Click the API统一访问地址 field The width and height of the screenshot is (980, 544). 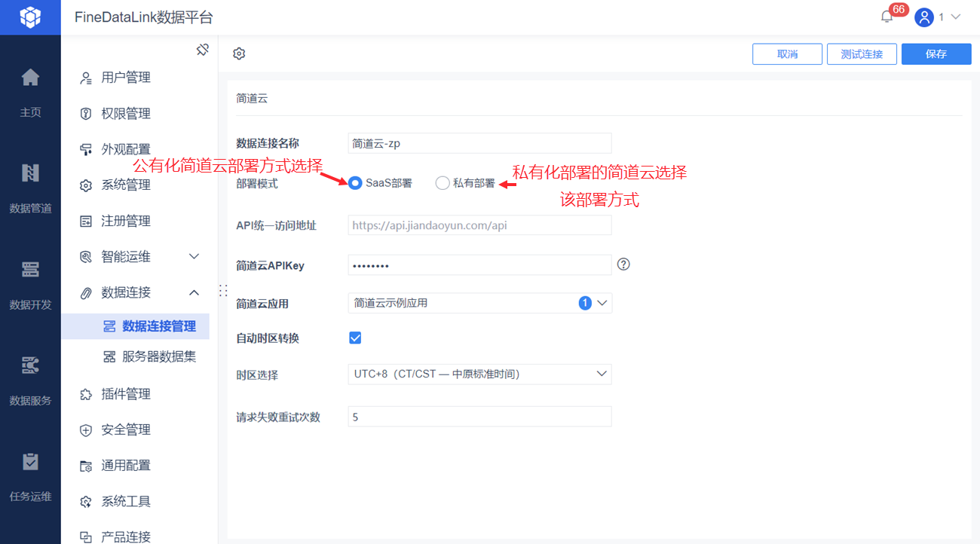pyautogui.click(x=479, y=225)
